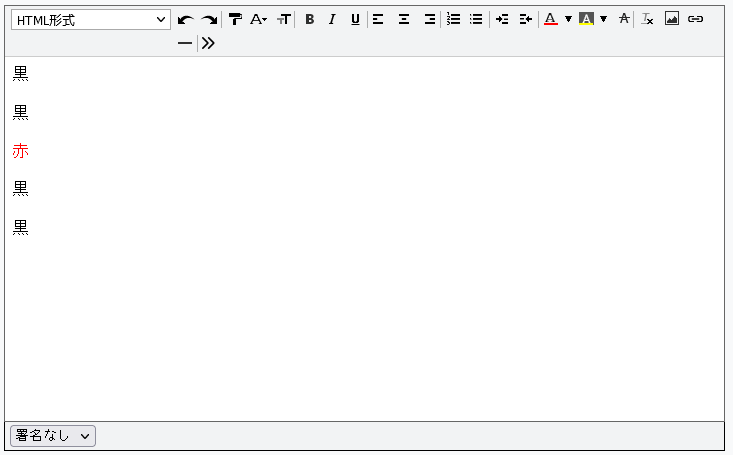733x455 pixels.
Task: Open the text color arrow dropdown
Action: tap(568, 19)
